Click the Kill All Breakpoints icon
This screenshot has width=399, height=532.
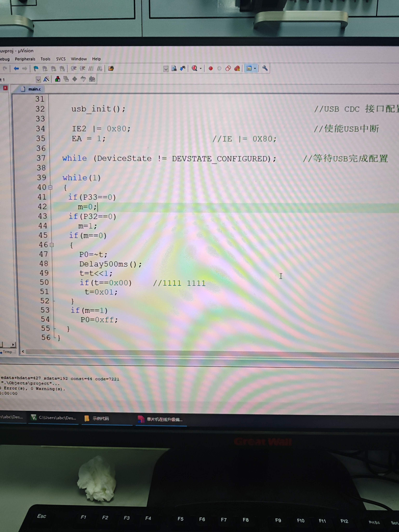click(237, 69)
